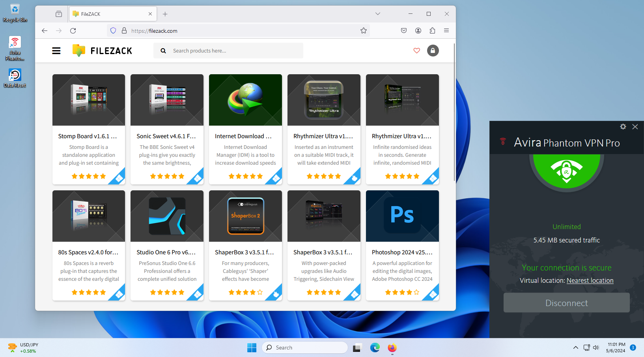Expand hidden icons in system tray
Screen dimensions: 644x357
pos(575,348)
